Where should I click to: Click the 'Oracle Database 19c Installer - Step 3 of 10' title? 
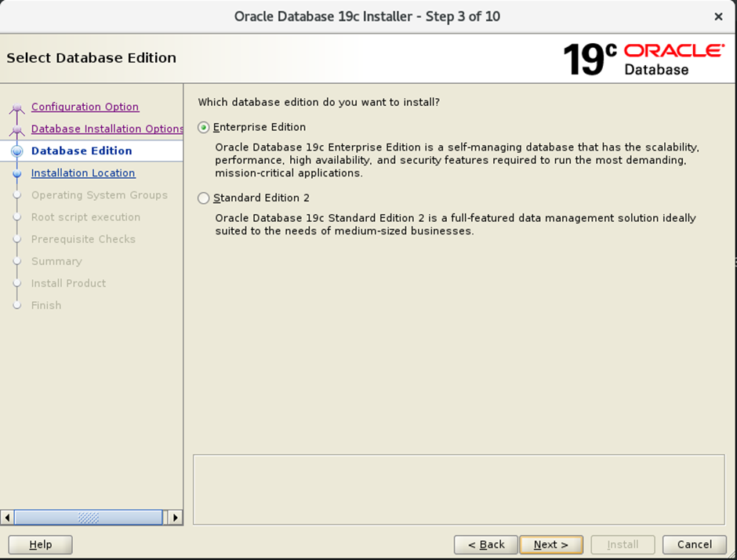pos(367,16)
